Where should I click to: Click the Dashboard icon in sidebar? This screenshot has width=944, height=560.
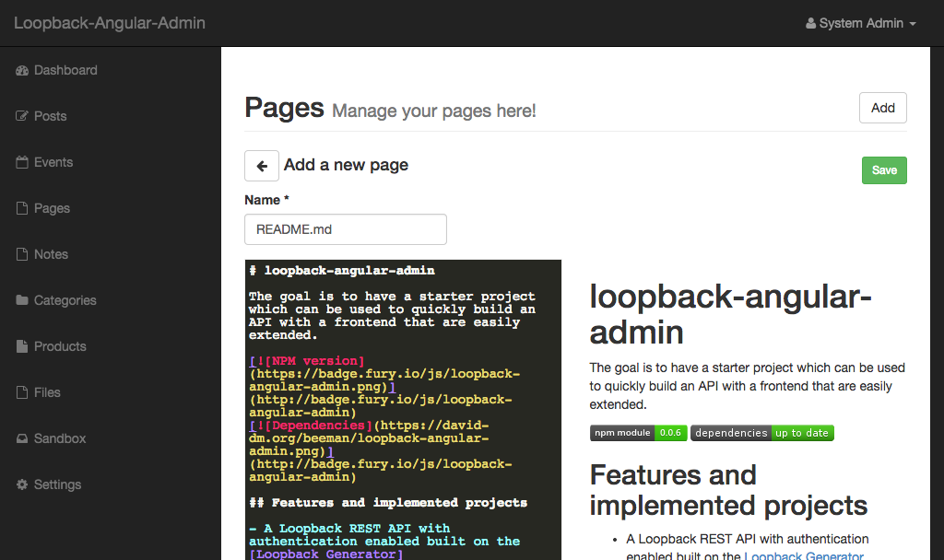22,71
